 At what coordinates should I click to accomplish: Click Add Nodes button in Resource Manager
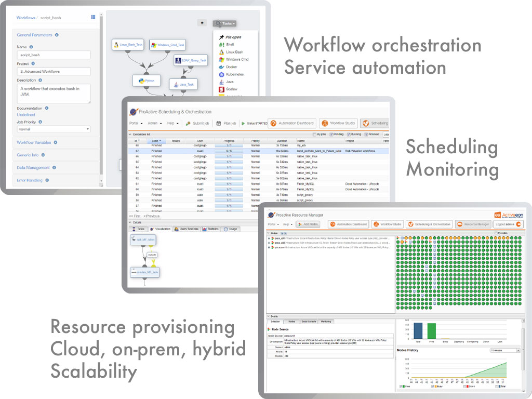pyautogui.click(x=308, y=224)
